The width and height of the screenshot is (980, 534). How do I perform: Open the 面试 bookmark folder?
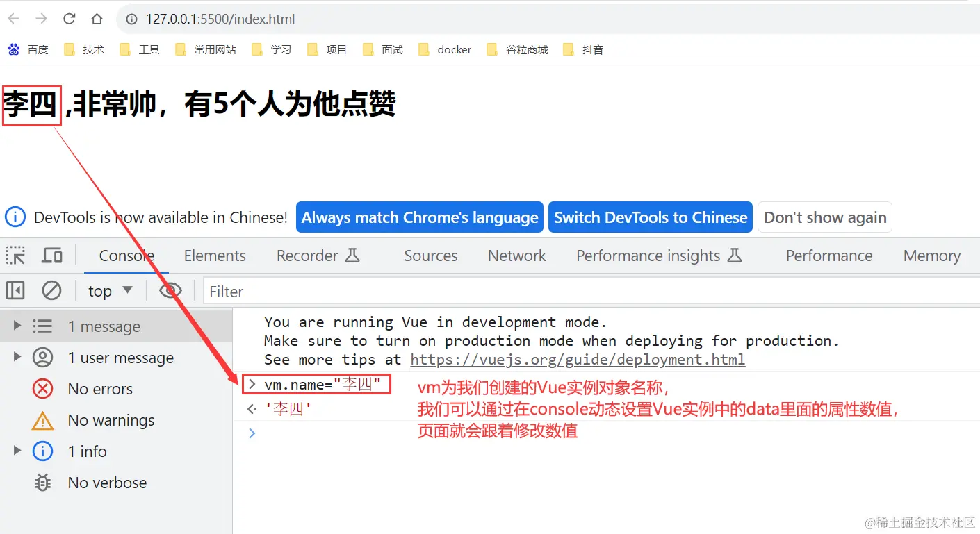click(x=382, y=49)
